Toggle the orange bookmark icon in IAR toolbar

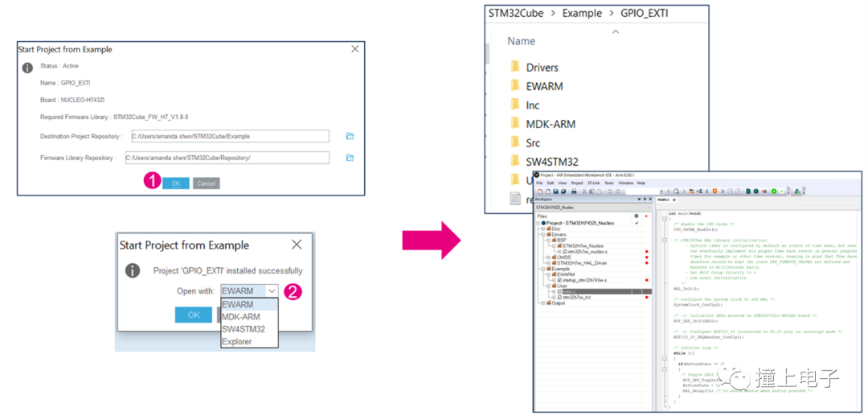(x=714, y=192)
